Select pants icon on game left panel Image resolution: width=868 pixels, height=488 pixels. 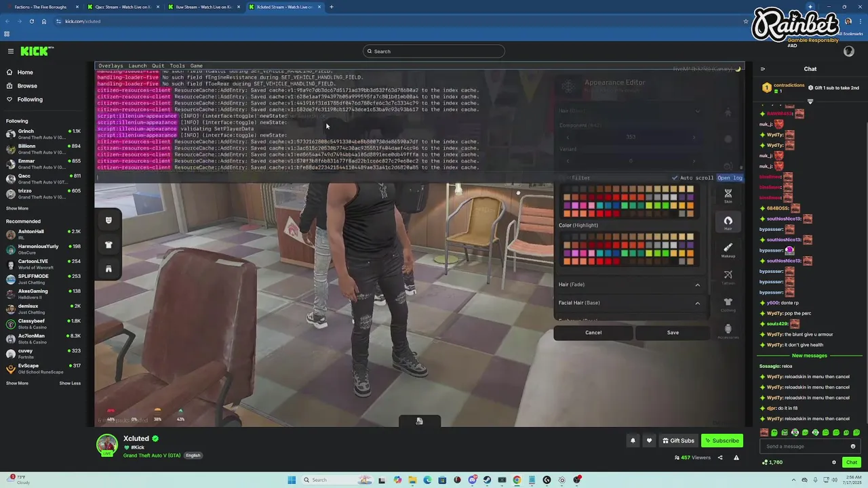tap(108, 269)
